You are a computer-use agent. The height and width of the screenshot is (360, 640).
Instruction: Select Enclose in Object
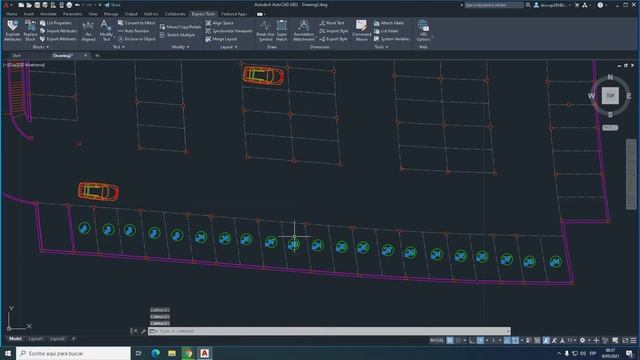click(x=137, y=39)
